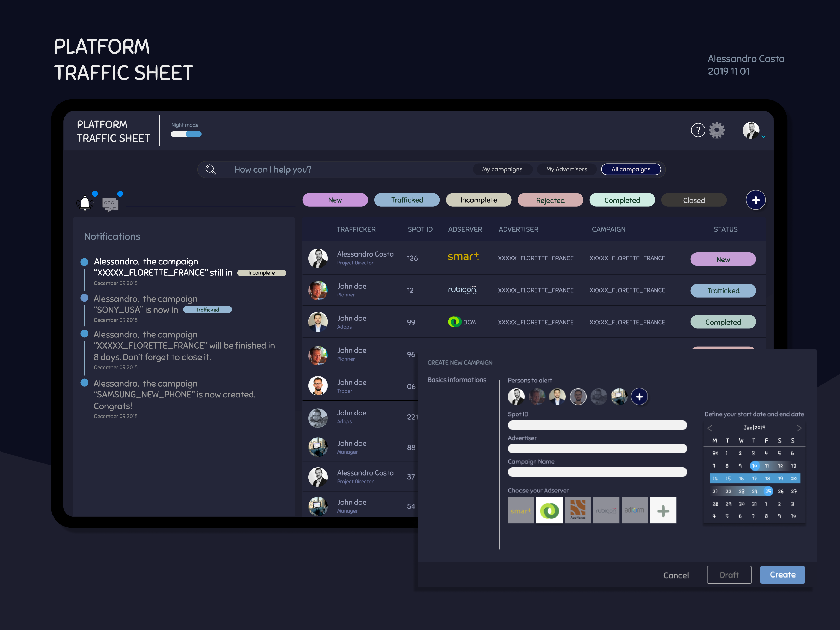Click the search magnifier icon

[210, 169]
